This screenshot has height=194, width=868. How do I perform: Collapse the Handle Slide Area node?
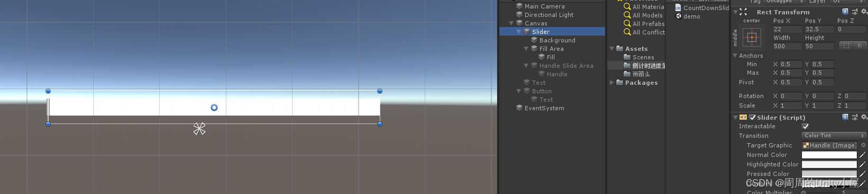tap(526, 66)
